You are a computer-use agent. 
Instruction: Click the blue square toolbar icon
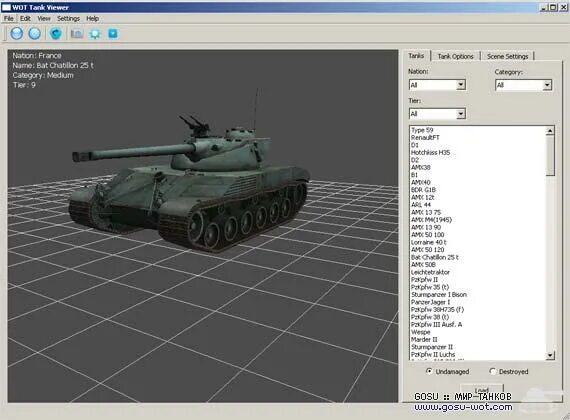coord(113,33)
